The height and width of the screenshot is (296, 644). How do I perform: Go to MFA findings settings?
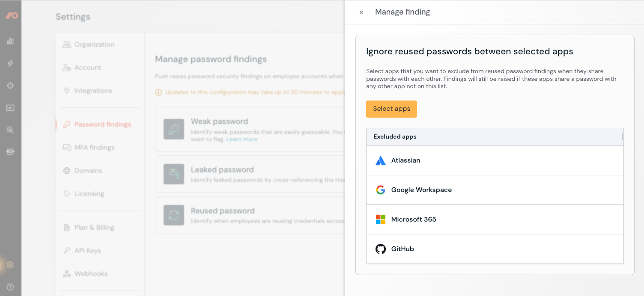tap(94, 148)
